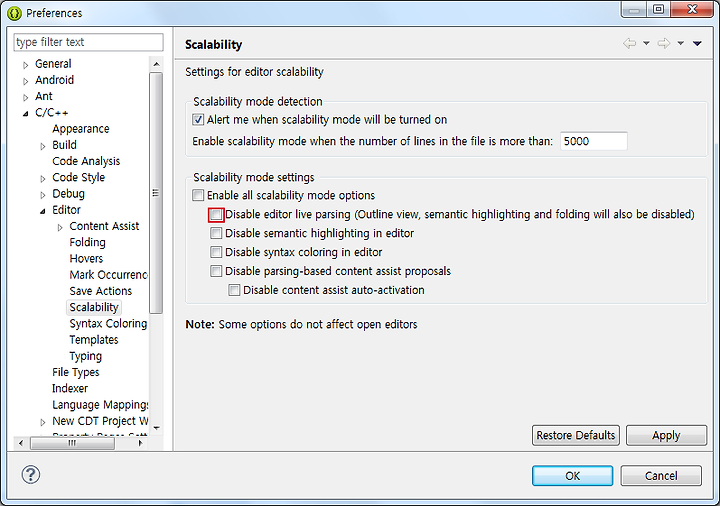Select the Folding preference page

[x=87, y=242]
